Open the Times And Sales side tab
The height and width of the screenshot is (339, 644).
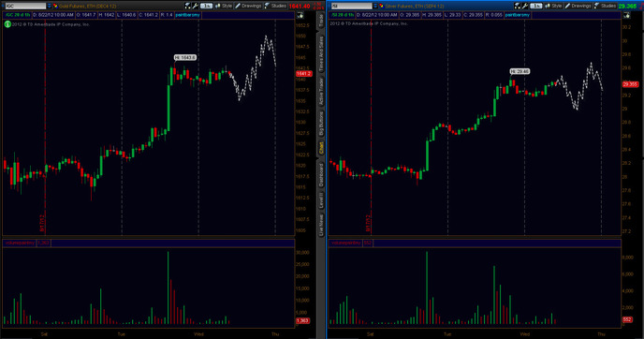(321, 53)
